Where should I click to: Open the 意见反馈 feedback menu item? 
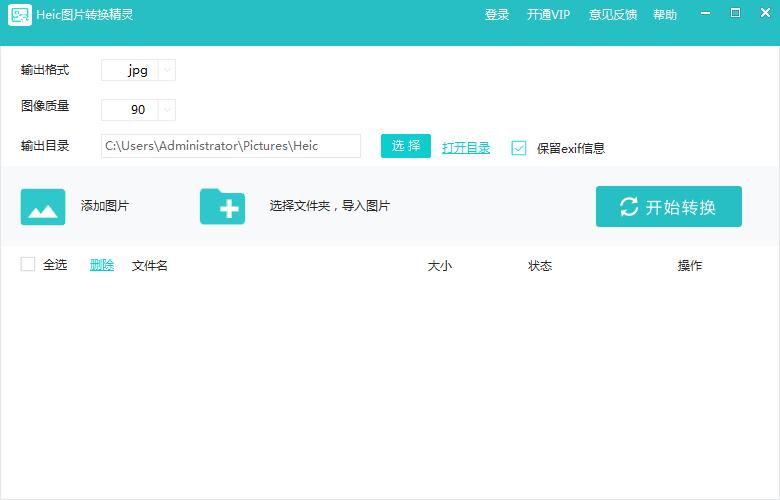[613, 15]
